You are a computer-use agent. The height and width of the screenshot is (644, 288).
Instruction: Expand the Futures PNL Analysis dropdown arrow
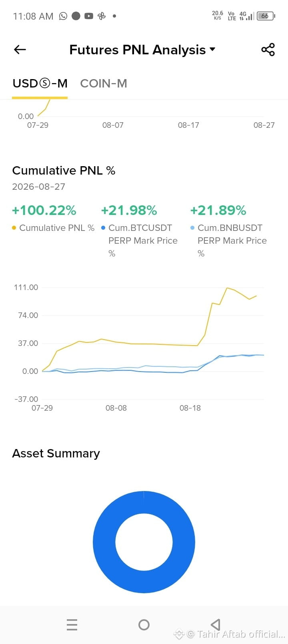pyautogui.click(x=212, y=50)
